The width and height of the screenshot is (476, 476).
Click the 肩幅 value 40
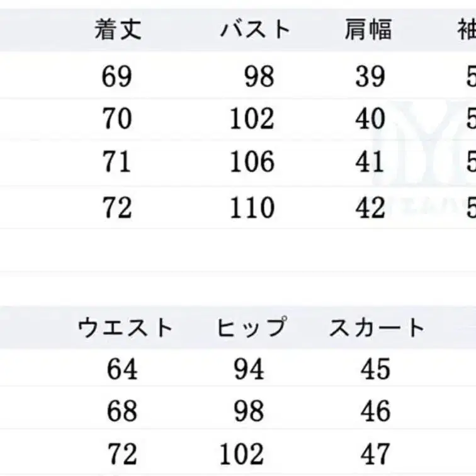(370, 118)
